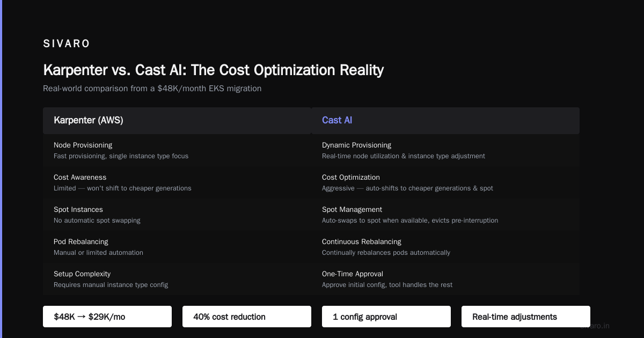Image resolution: width=644 pixels, height=338 pixels.
Task: Click "Approve initial config, tool handles the rest" text
Action: tap(387, 285)
